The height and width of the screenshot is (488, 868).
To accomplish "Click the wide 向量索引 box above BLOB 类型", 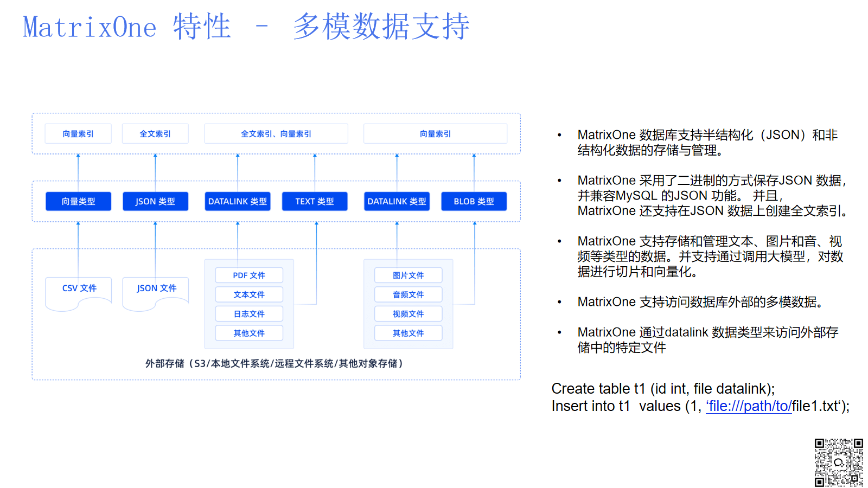I will pyautogui.click(x=435, y=134).
